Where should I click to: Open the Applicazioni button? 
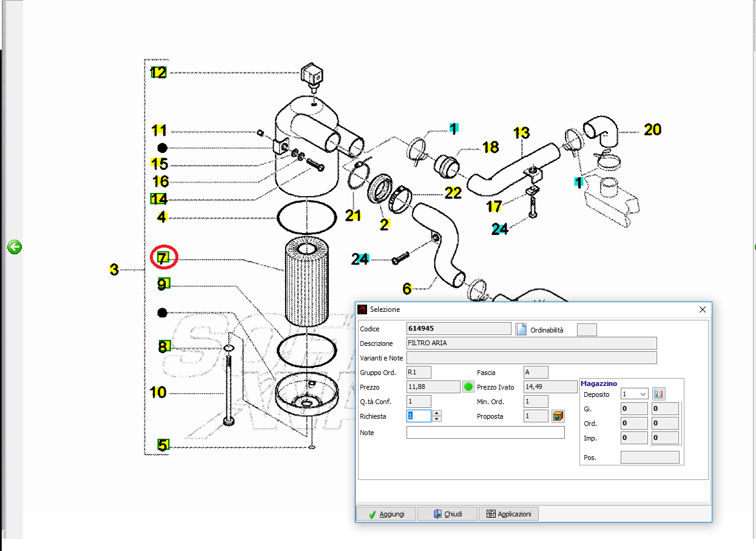coord(508,514)
